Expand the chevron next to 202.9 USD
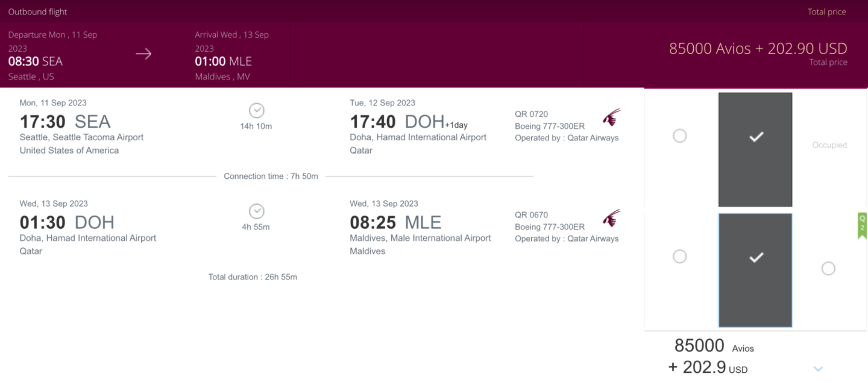The width and height of the screenshot is (868, 383). pyautogui.click(x=818, y=369)
